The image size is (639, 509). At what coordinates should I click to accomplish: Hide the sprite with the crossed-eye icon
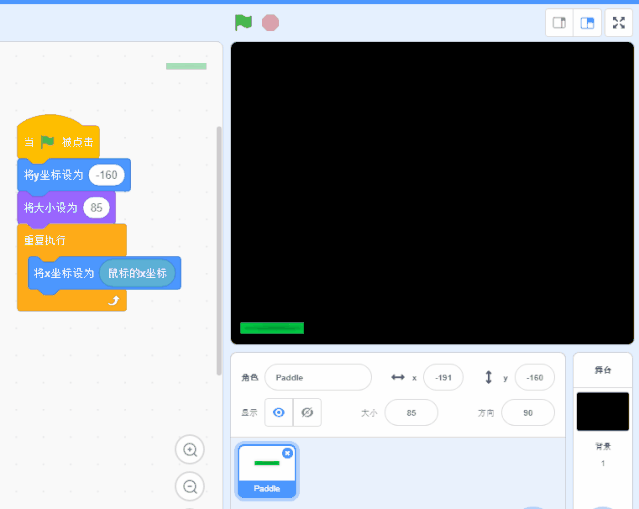coord(307,412)
